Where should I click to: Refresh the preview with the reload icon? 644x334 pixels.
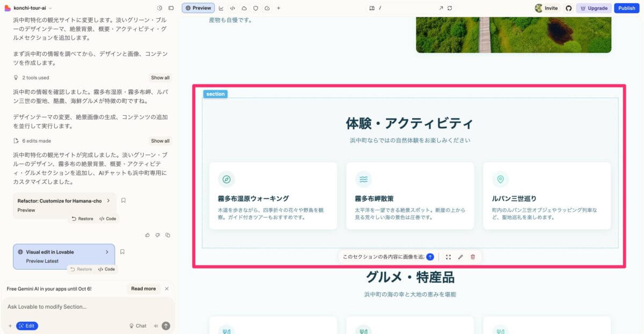click(x=449, y=8)
